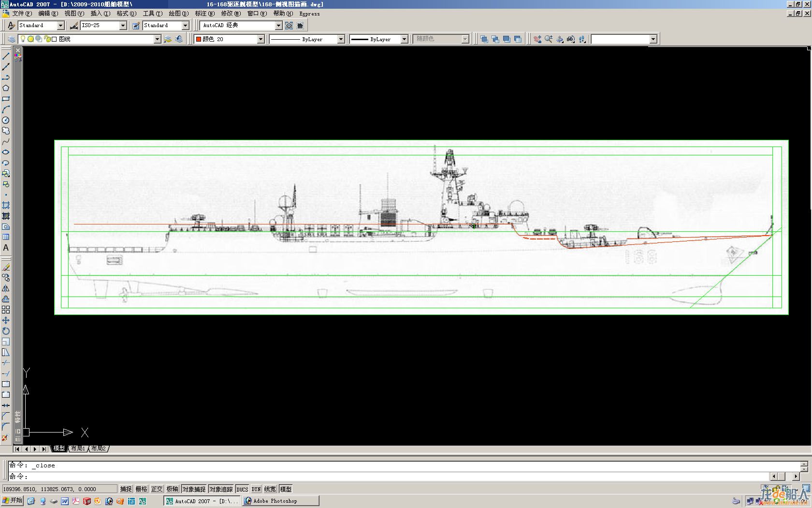
Task: Toggle 极轴 polar tracking
Action: tap(172, 489)
